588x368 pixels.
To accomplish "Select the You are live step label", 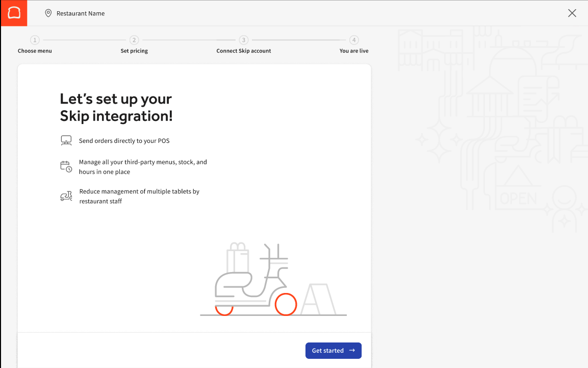I will 354,51.
